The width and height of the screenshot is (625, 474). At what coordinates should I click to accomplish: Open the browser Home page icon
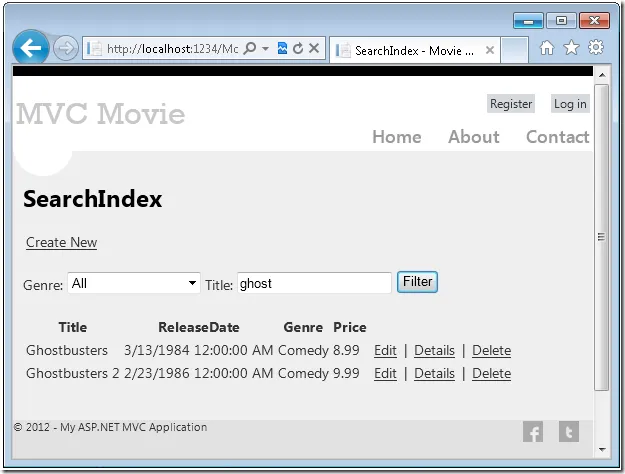(547, 48)
